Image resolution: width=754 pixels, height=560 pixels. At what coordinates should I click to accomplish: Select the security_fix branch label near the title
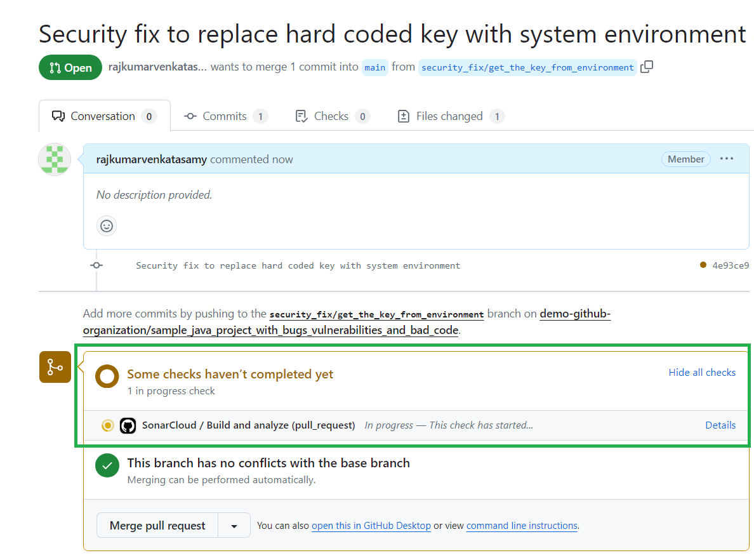527,67
